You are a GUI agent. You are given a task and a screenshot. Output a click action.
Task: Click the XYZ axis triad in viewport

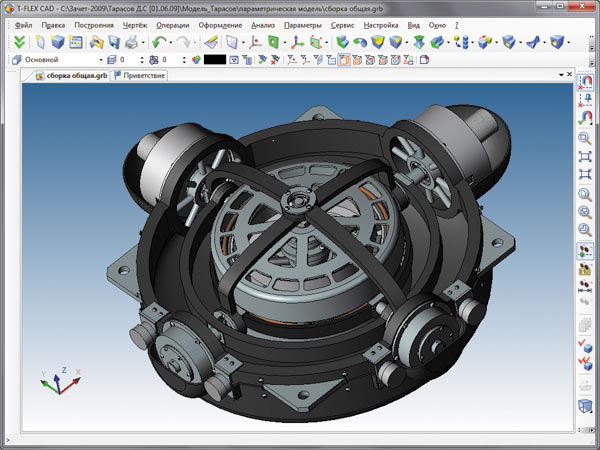(x=60, y=381)
